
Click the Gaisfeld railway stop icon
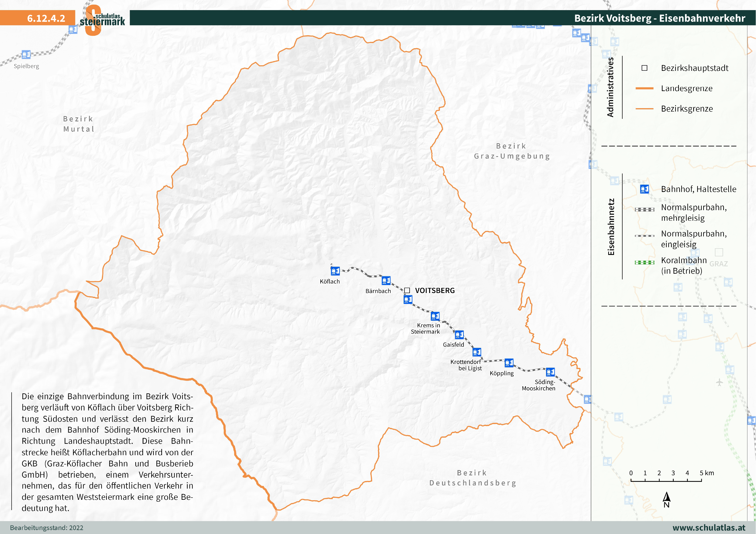point(459,335)
